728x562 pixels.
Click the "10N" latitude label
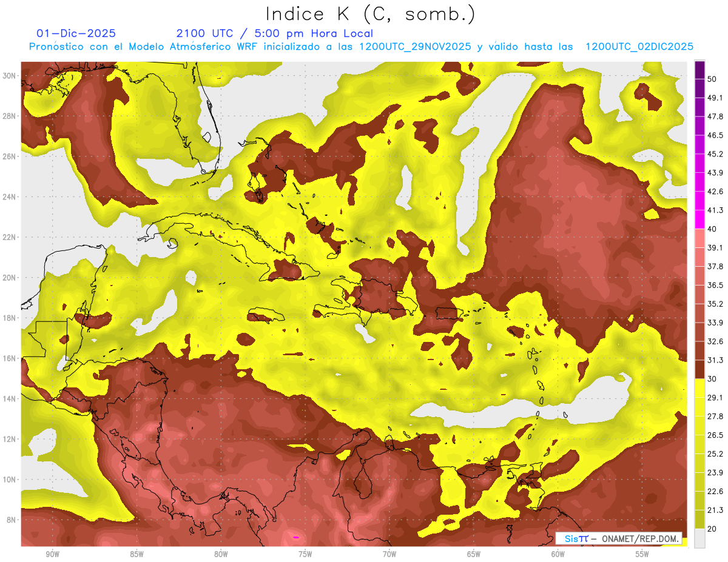click(10, 480)
